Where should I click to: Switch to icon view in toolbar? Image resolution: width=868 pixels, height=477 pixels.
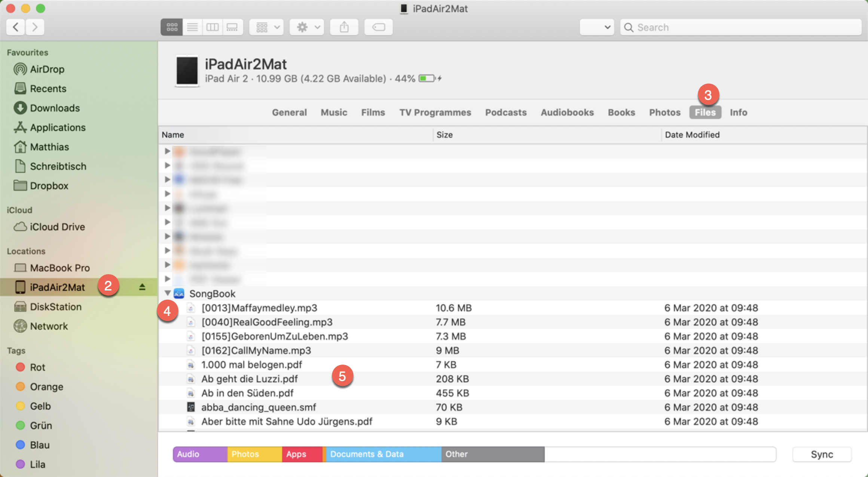click(172, 27)
